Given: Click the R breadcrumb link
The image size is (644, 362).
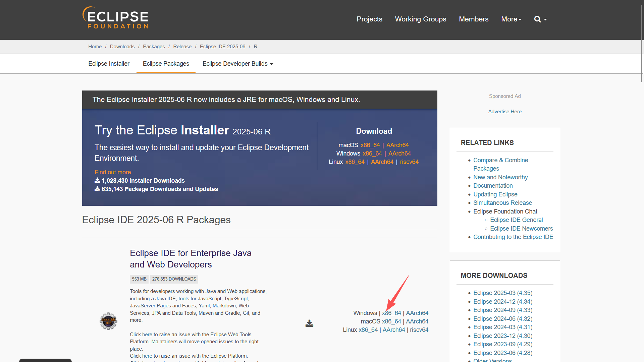Looking at the screenshot, I should pyautogui.click(x=256, y=47).
